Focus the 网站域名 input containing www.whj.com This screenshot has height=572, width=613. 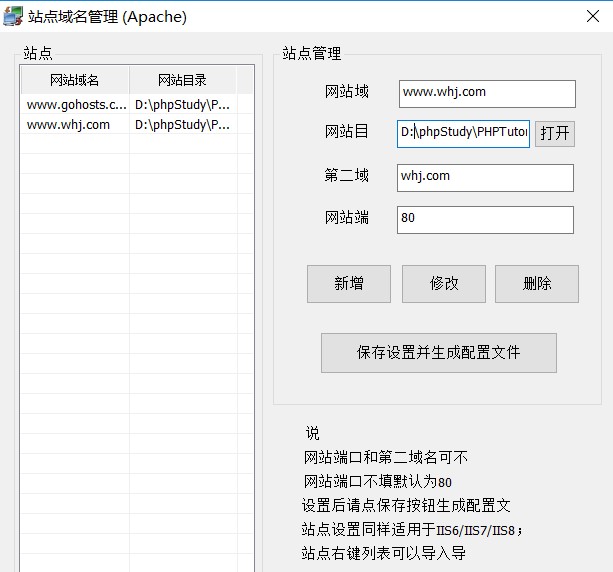pos(487,94)
